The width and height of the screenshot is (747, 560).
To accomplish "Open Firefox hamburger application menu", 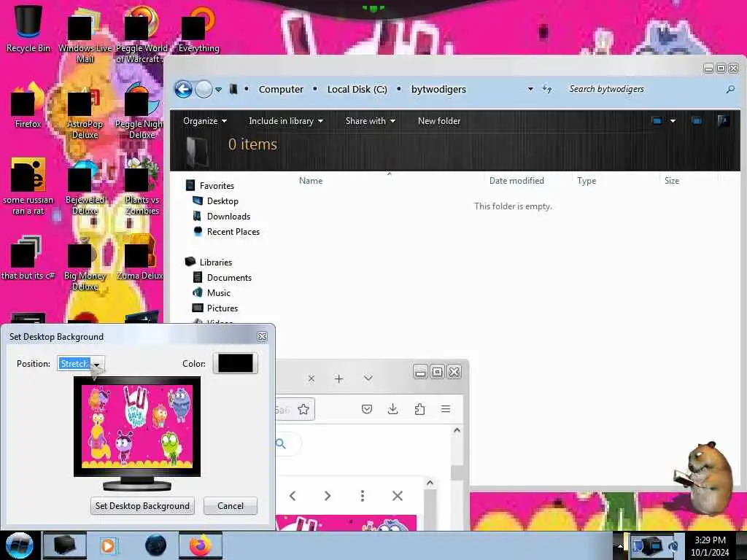I will pos(446,409).
